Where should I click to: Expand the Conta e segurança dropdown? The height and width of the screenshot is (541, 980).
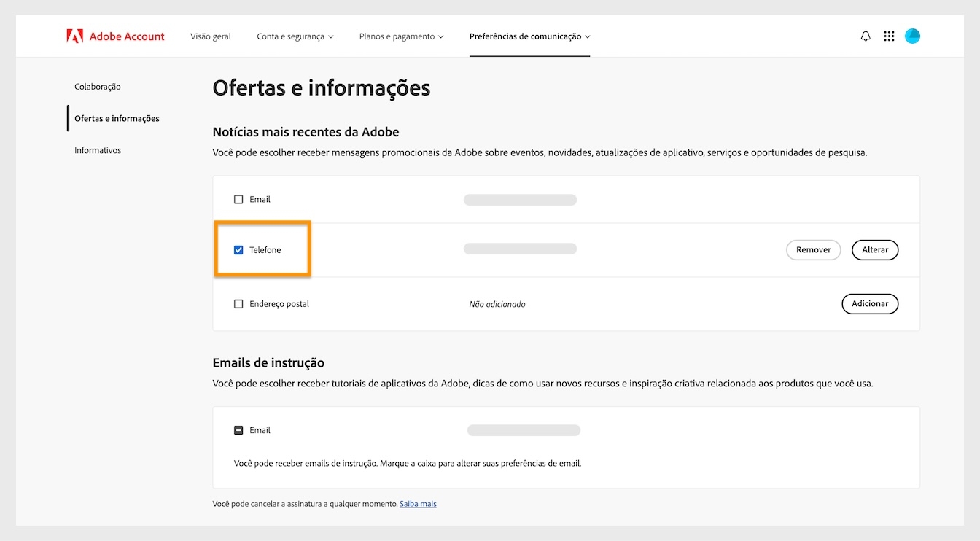[295, 35]
